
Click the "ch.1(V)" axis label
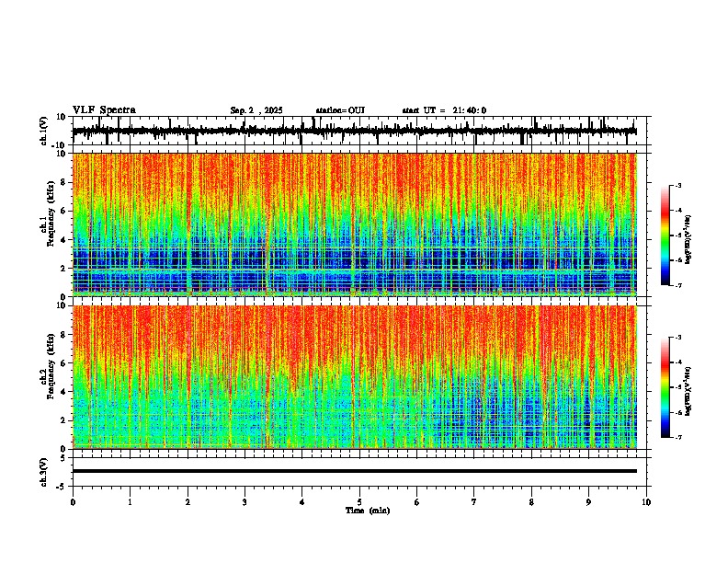pyautogui.click(x=44, y=131)
